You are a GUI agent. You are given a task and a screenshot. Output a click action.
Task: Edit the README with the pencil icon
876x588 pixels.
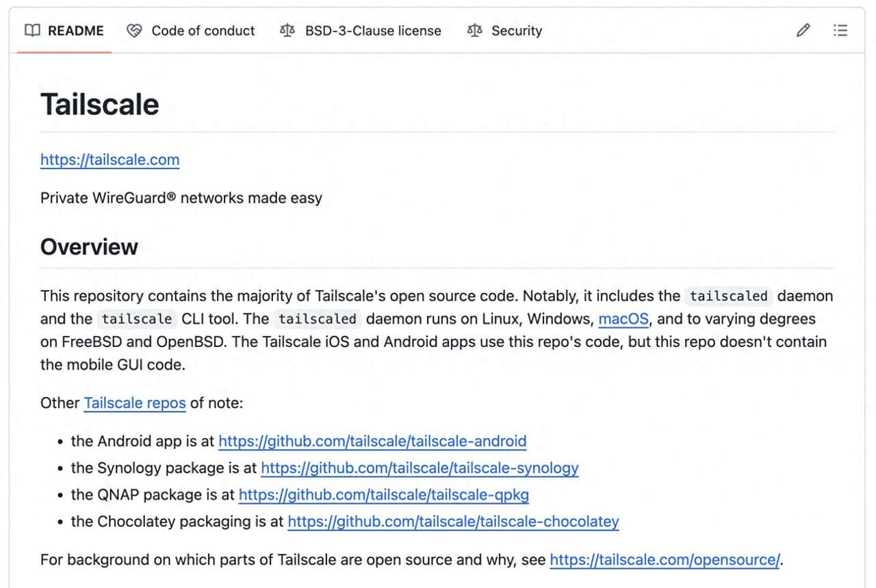click(x=803, y=31)
